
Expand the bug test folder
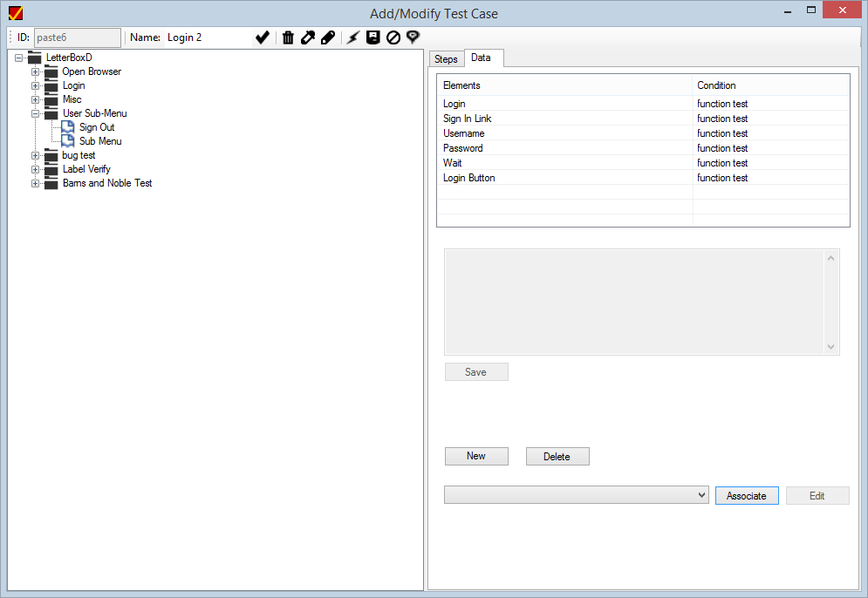(35, 155)
